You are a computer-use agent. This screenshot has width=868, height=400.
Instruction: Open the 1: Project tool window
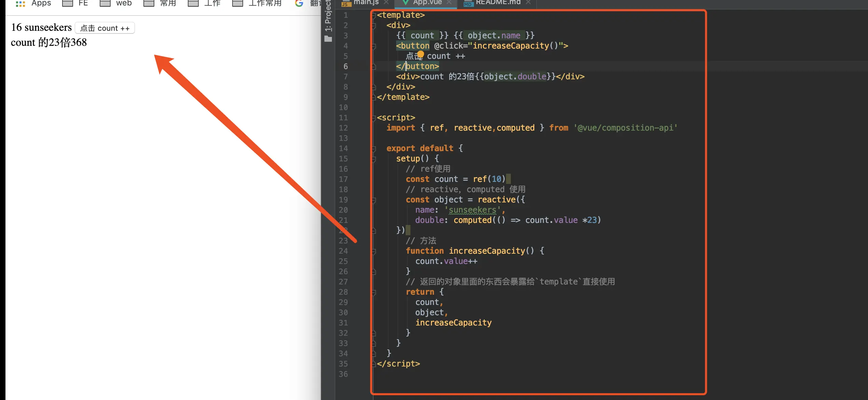pyautogui.click(x=328, y=16)
